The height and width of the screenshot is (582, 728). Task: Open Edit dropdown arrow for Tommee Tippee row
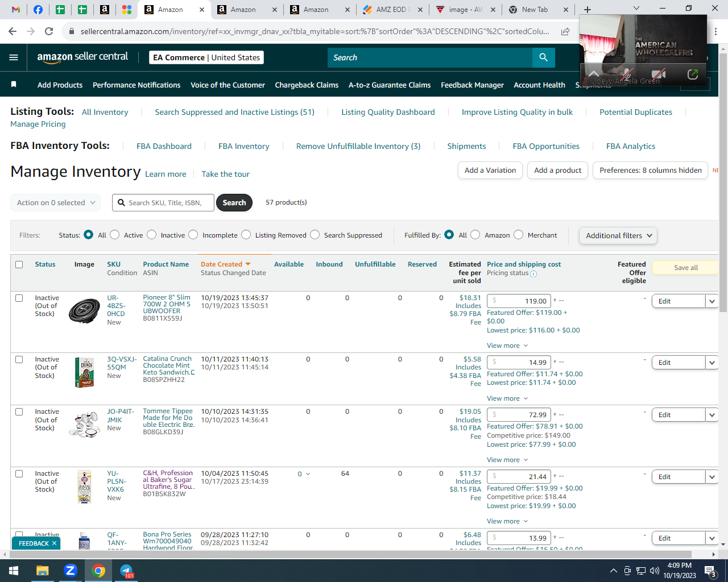pyautogui.click(x=712, y=415)
